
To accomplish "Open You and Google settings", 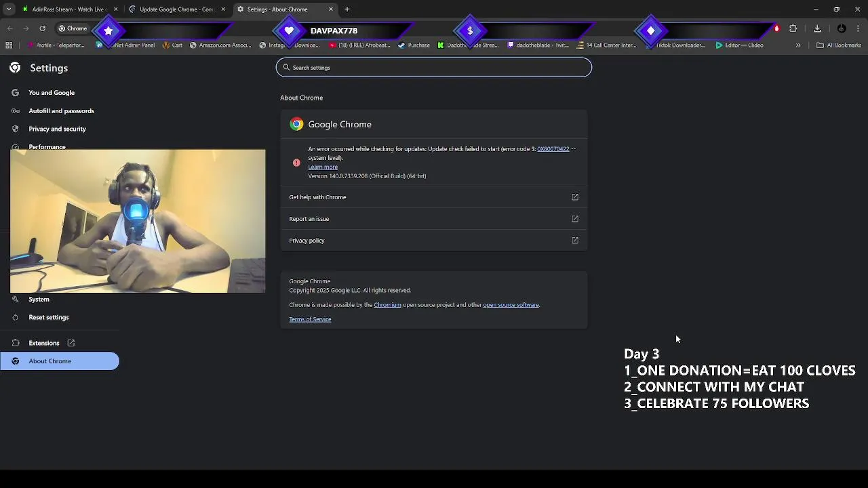I will [x=52, y=93].
